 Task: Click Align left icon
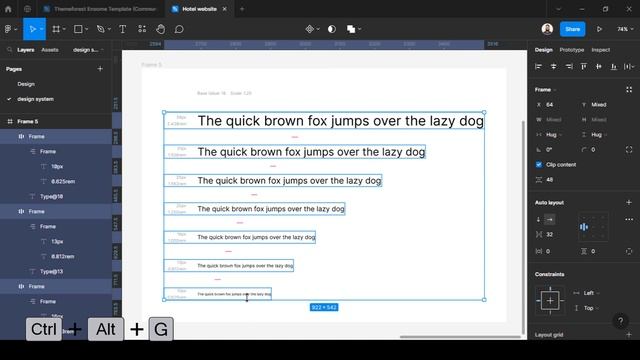(538, 67)
